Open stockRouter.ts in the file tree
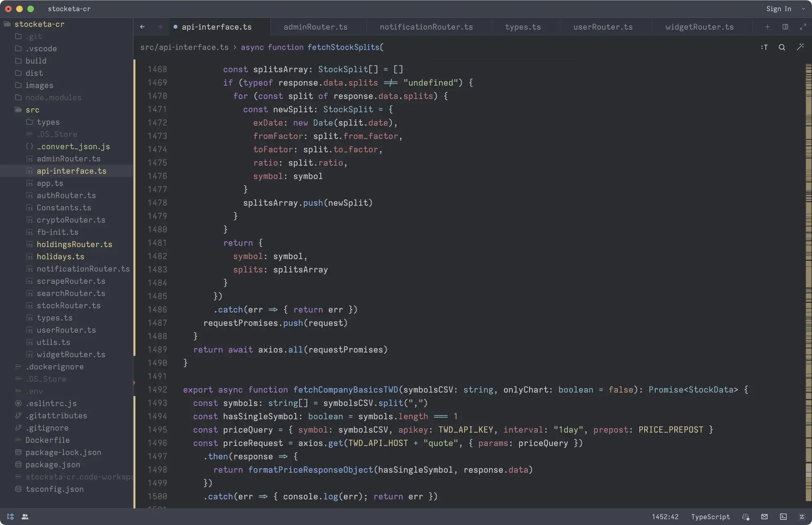Viewport: 812px width, 525px height. pos(69,305)
